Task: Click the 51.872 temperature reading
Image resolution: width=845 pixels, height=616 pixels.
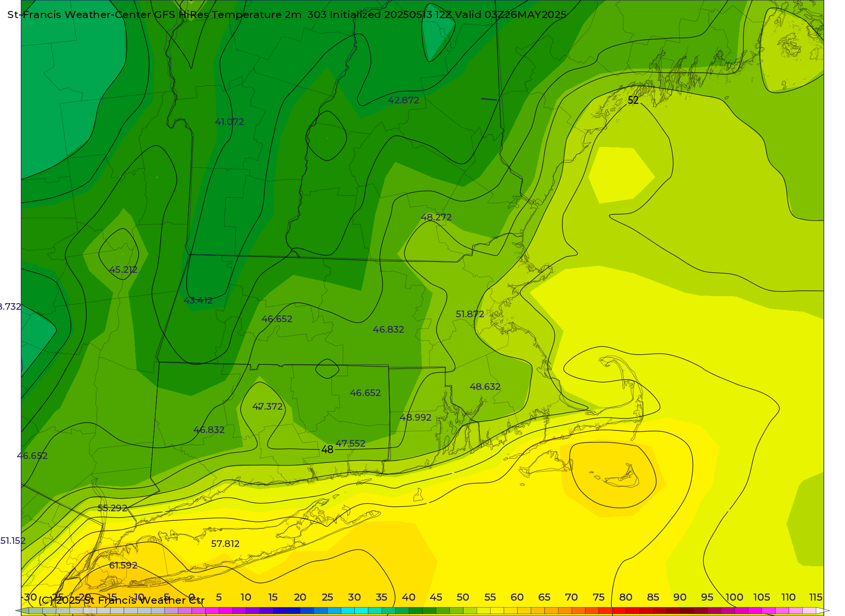Action: pos(470,314)
